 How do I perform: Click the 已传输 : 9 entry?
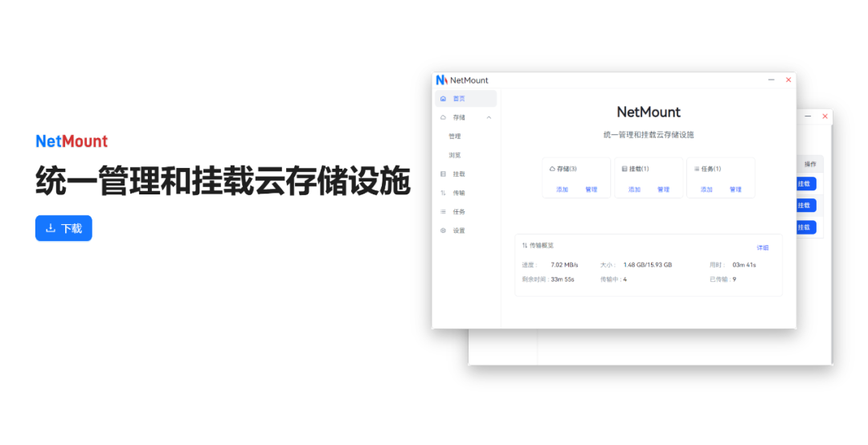[723, 280]
